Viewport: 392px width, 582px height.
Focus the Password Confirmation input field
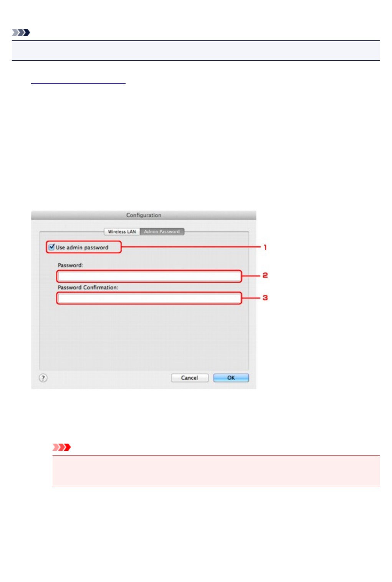[149, 298]
